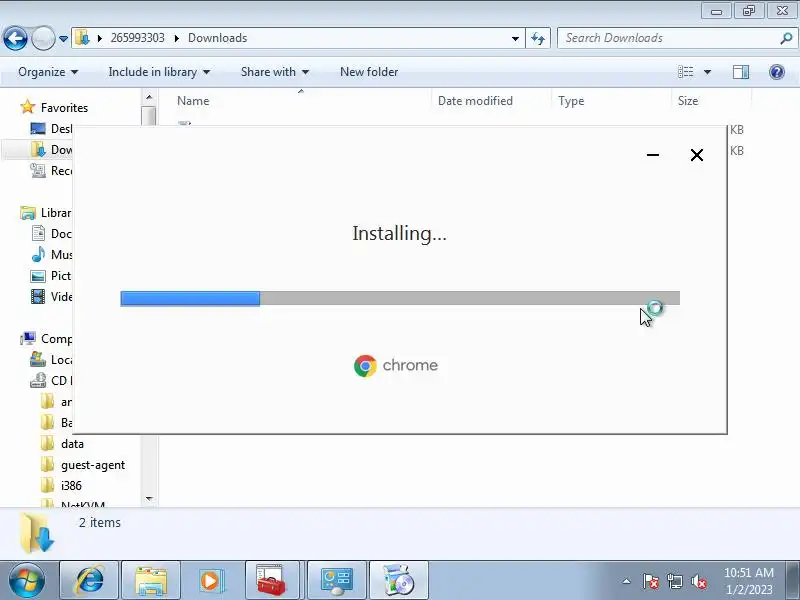Open the red toolbox taskbar app
The height and width of the screenshot is (600, 800).
tap(271, 580)
